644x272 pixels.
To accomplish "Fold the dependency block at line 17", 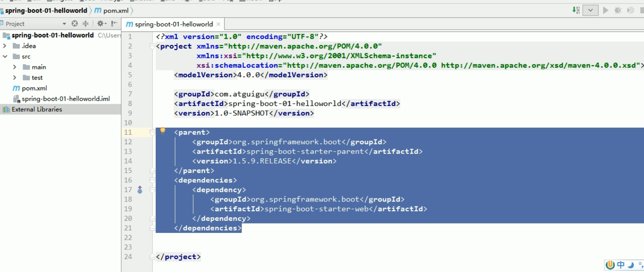I will tap(152, 190).
